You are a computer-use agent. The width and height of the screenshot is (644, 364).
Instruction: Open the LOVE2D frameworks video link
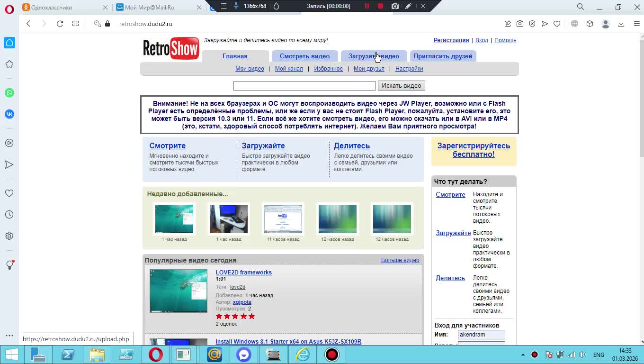click(x=243, y=273)
